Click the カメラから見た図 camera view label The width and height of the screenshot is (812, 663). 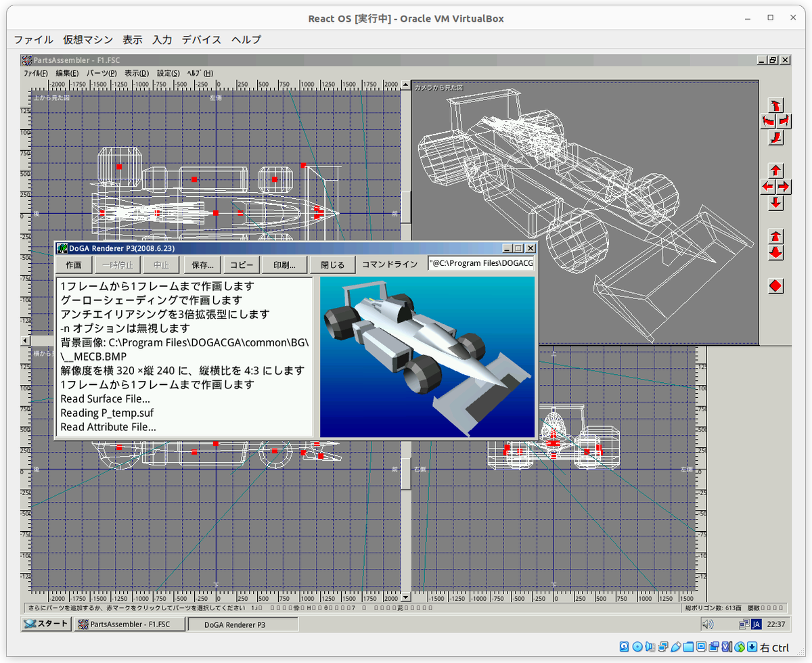[438, 88]
